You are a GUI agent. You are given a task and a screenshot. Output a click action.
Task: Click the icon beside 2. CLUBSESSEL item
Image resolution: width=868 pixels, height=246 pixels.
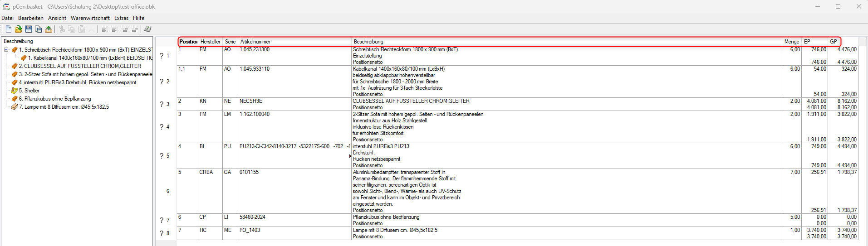click(15, 66)
